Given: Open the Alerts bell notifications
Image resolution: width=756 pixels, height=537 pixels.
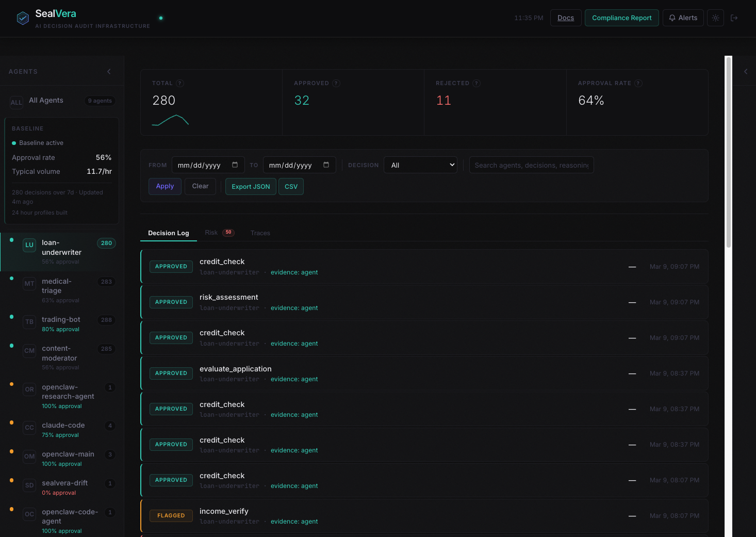Looking at the screenshot, I should click(x=683, y=18).
